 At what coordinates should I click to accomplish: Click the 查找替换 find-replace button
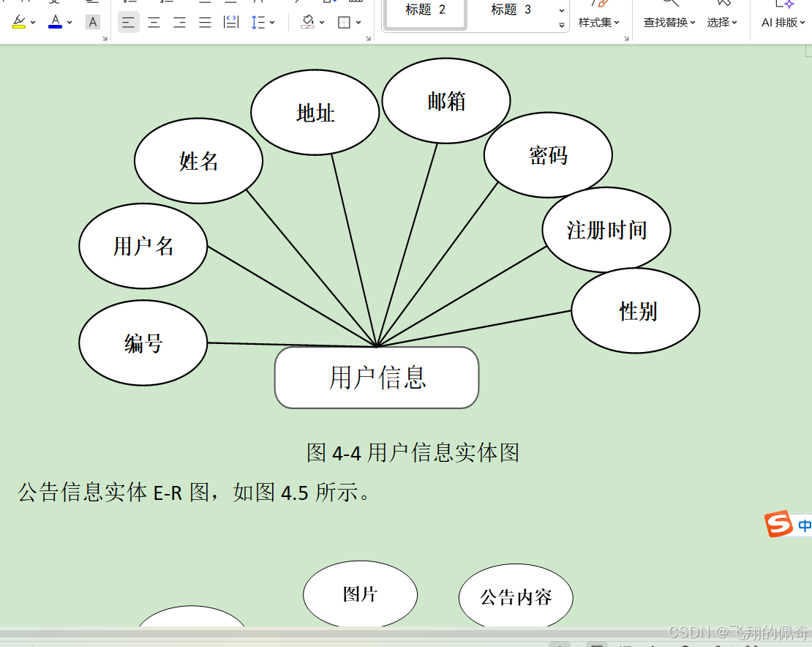click(x=666, y=22)
